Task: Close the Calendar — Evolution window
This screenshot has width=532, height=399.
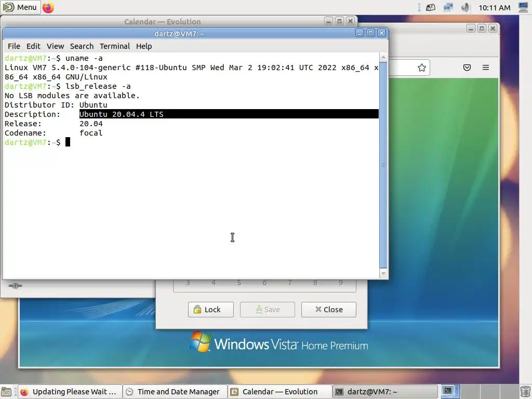Action: click(351, 21)
